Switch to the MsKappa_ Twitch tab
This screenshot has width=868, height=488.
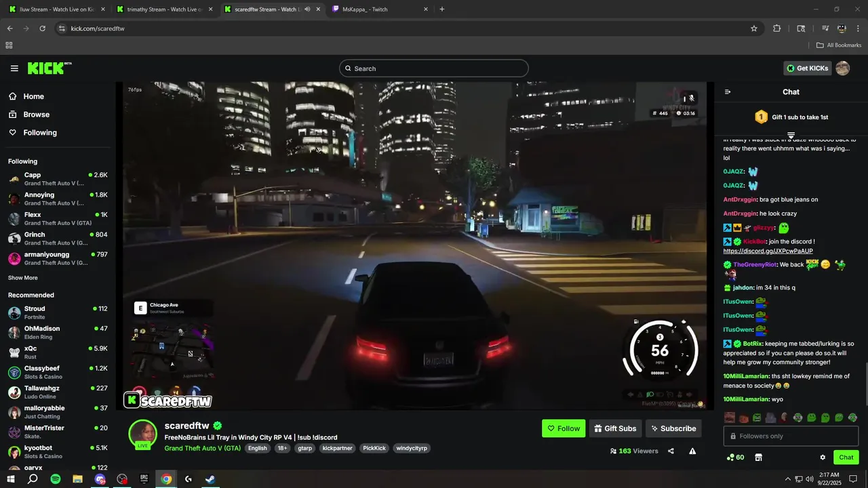(380, 9)
